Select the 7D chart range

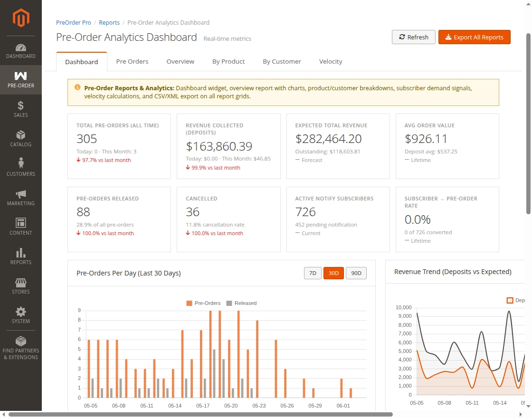pyautogui.click(x=313, y=273)
